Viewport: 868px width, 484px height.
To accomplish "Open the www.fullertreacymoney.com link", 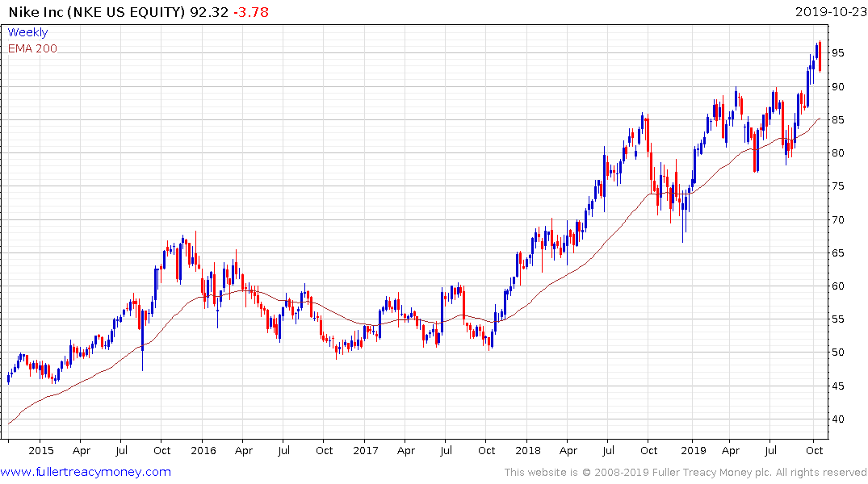I will 86,472.
